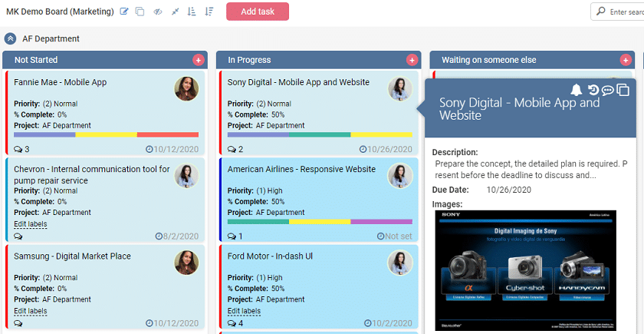Click the task description text in the popup

coord(531,170)
